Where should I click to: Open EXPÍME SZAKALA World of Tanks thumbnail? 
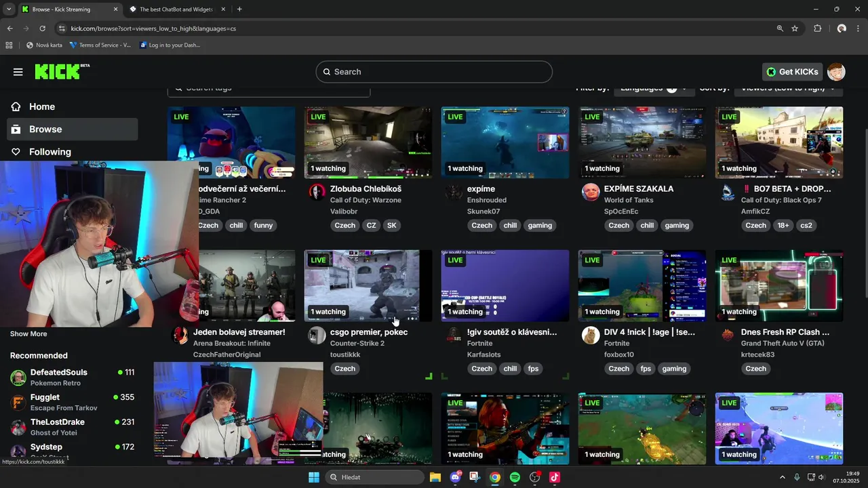pos(642,142)
